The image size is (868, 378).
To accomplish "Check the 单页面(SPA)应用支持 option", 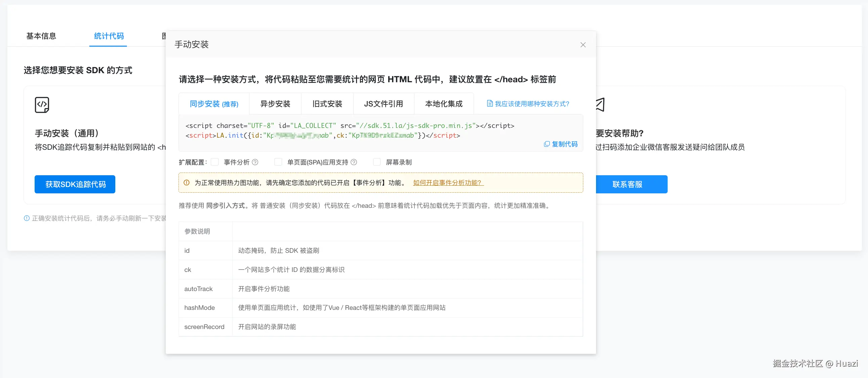I will [x=278, y=162].
